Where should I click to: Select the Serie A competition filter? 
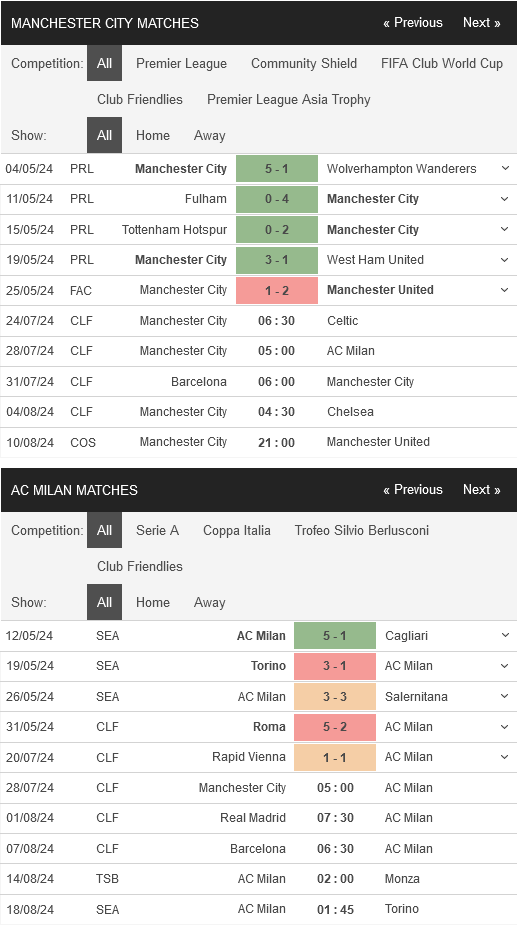pyautogui.click(x=157, y=531)
